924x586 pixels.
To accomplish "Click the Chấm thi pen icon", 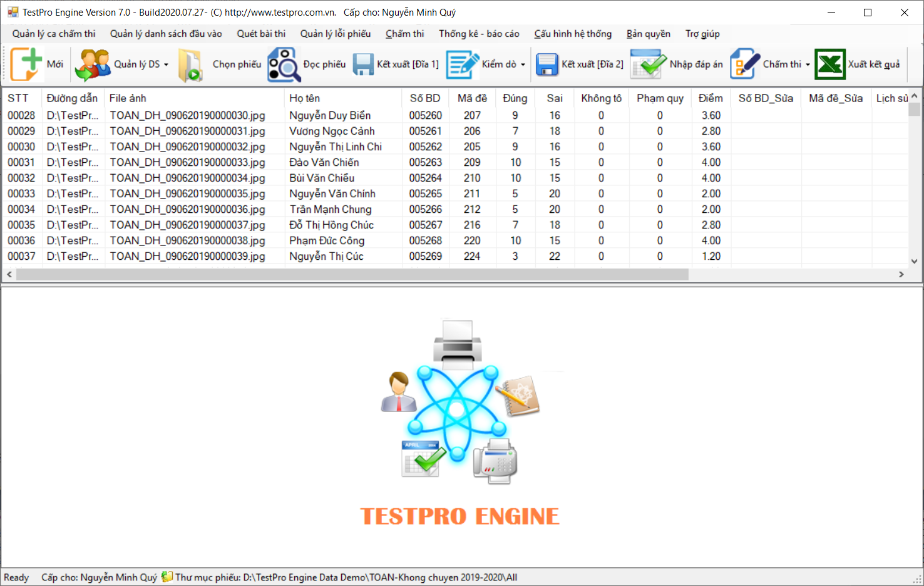I will (745, 64).
